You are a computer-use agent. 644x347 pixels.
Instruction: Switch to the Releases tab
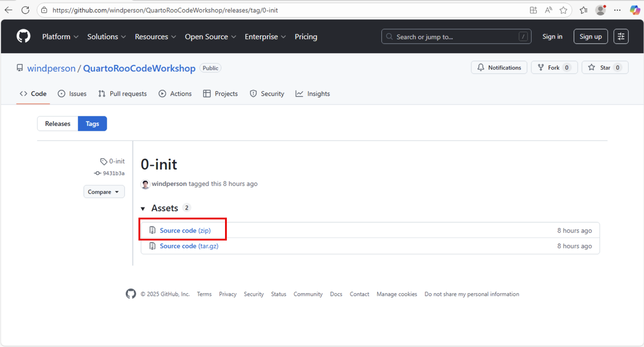[x=58, y=124]
